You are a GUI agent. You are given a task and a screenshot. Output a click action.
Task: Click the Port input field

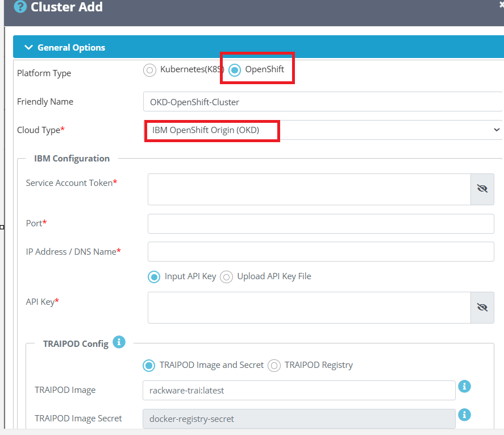tap(321, 223)
